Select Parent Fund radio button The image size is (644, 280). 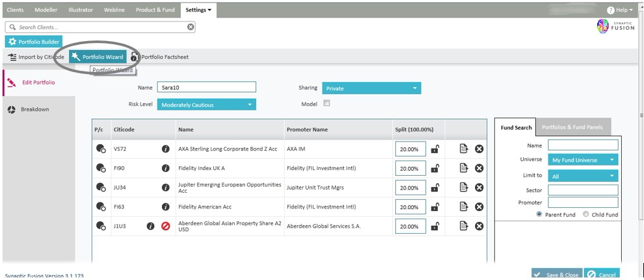[x=539, y=214]
